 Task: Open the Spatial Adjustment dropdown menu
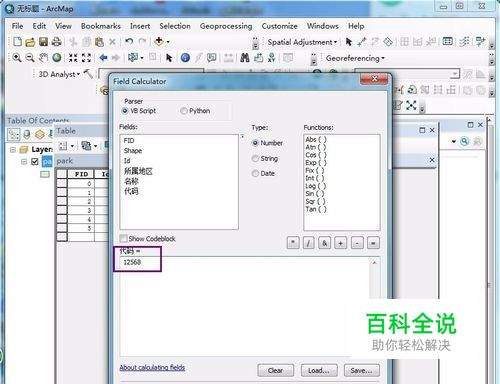(x=302, y=42)
